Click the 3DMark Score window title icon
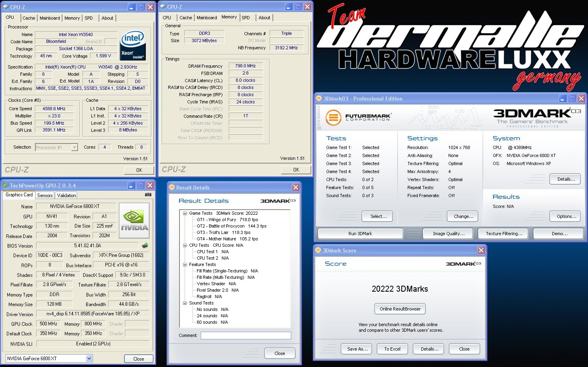588x367 pixels. pyautogui.click(x=318, y=250)
